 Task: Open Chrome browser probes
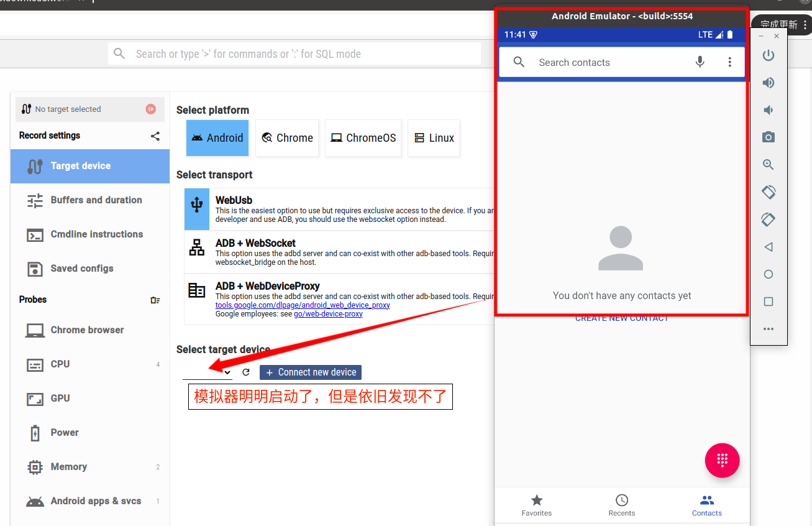click(90, 330)
